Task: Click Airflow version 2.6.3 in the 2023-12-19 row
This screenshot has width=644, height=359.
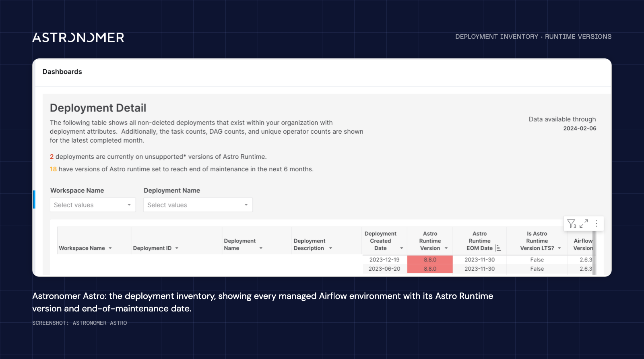Action: [586, 260]
